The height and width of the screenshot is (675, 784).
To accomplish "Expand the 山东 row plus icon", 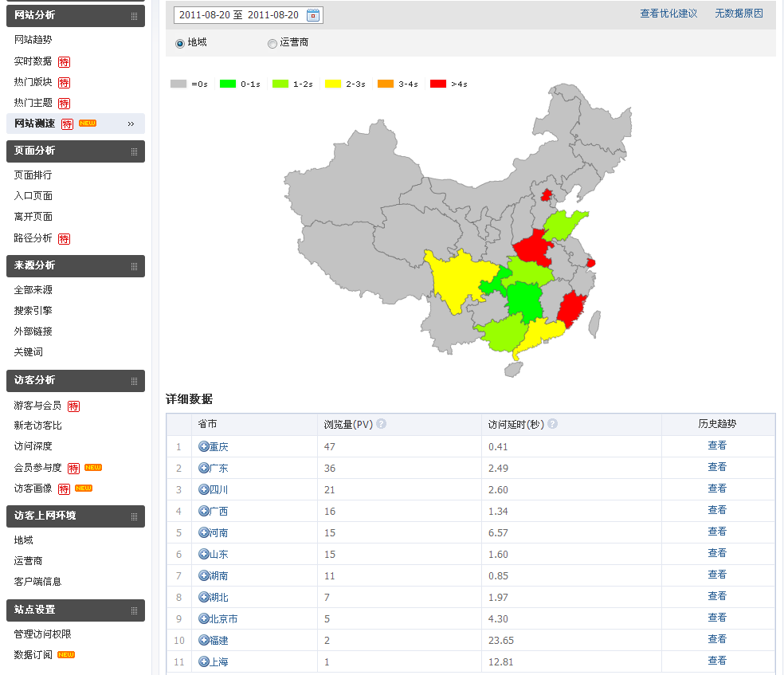I will pyautogui.click(x=203, y=554).
